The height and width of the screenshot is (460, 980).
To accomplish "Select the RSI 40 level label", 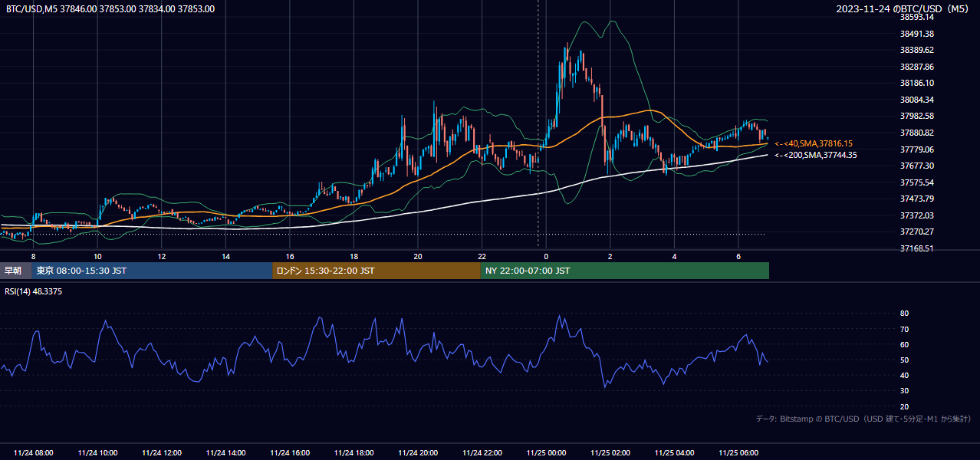I will [905, 375].
